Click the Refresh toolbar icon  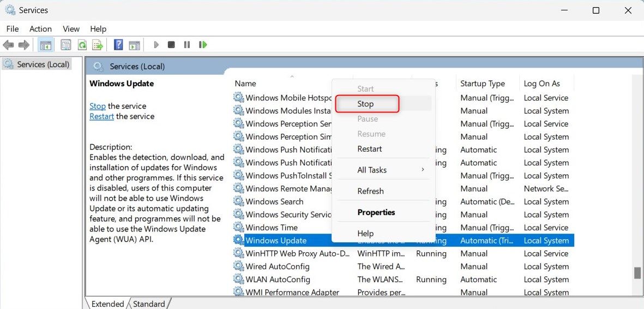82,45
